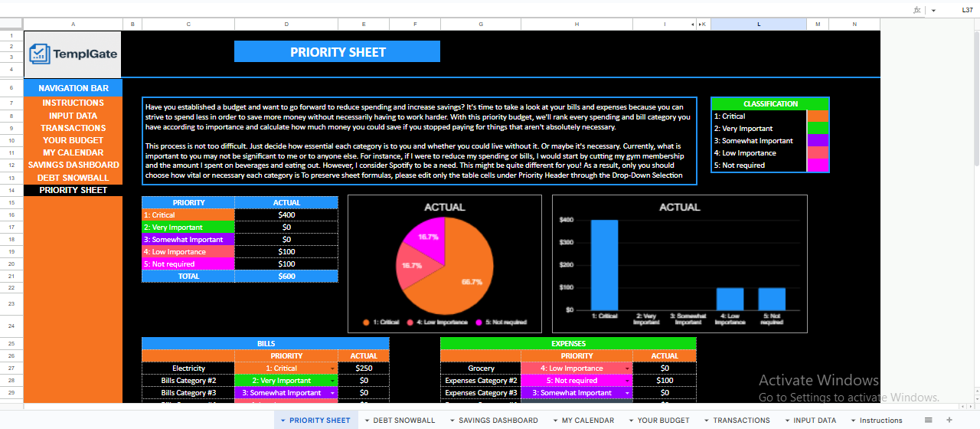Screen dimensions: 980x429
Task: Click the left hidden-column arrow beside column I
Action: [x=694, y=25]
